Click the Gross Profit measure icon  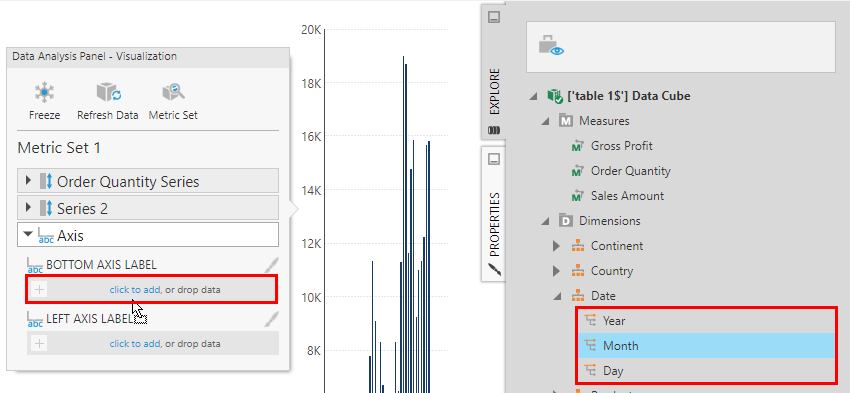click(x=578, y=146)
